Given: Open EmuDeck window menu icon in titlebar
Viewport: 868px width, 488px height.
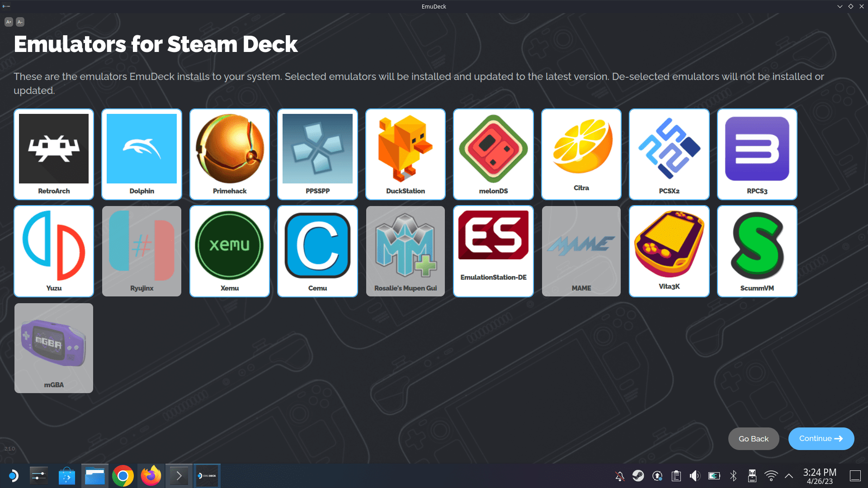Looking at the screenshot, I should [x=6, y=6].
